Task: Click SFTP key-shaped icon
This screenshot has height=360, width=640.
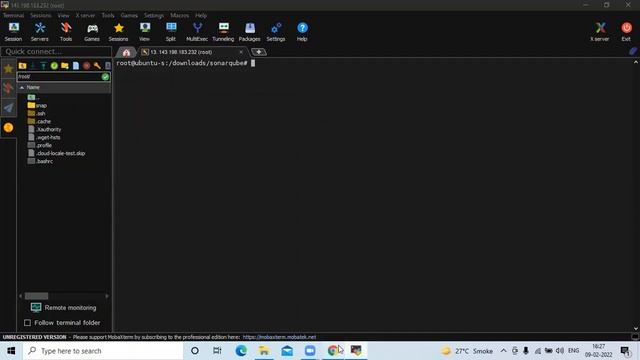Action: click(x=97, y=66)
